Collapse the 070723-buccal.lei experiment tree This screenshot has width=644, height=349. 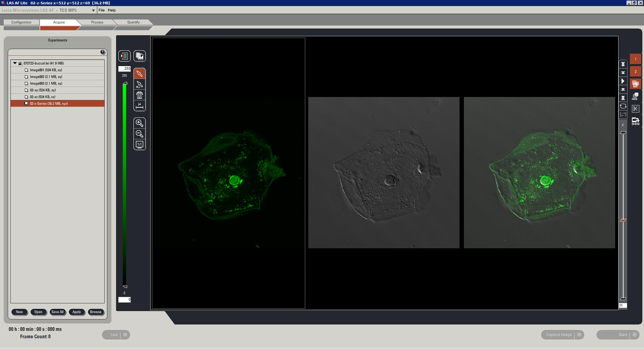pyautogui.click(x=15, y=63)
